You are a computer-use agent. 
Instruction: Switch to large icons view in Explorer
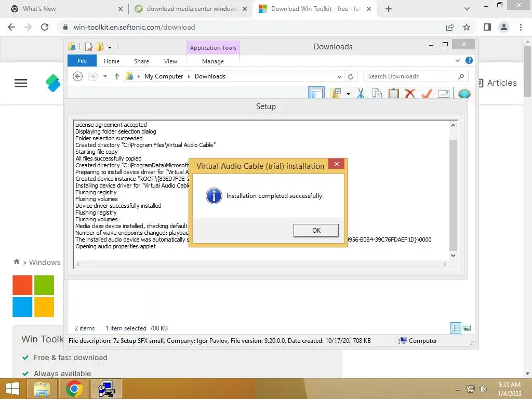pyautogui.click(x=467, y=328)
